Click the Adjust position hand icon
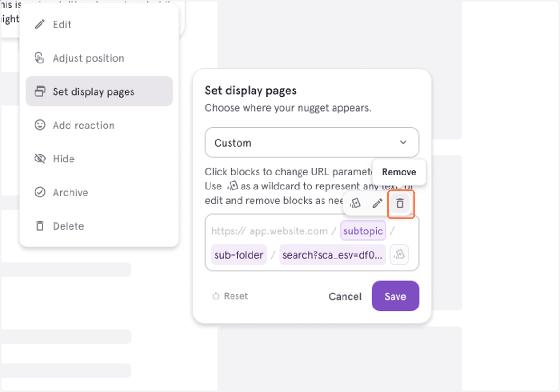The image size is (560, 392). point(40,58)
